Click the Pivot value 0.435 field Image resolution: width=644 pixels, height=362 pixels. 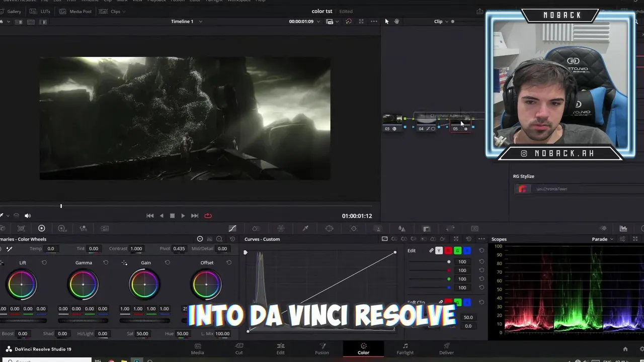pos(179,248)
